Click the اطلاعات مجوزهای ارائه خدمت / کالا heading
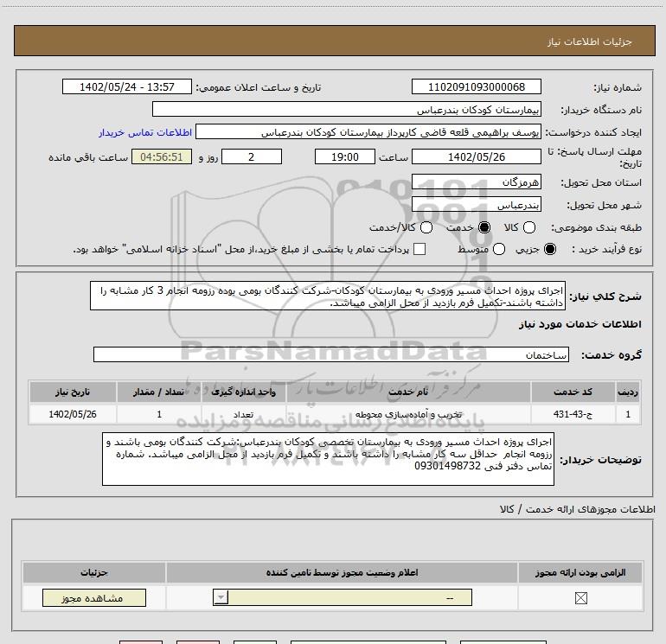Screen dimensions: 666x644 [577, 509]
